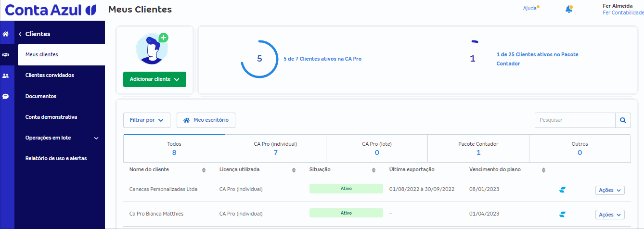
Task: Open Ações menu for Ca Pro Bianca Matthies
Action: pyautogui.click(x=610, y=215)
